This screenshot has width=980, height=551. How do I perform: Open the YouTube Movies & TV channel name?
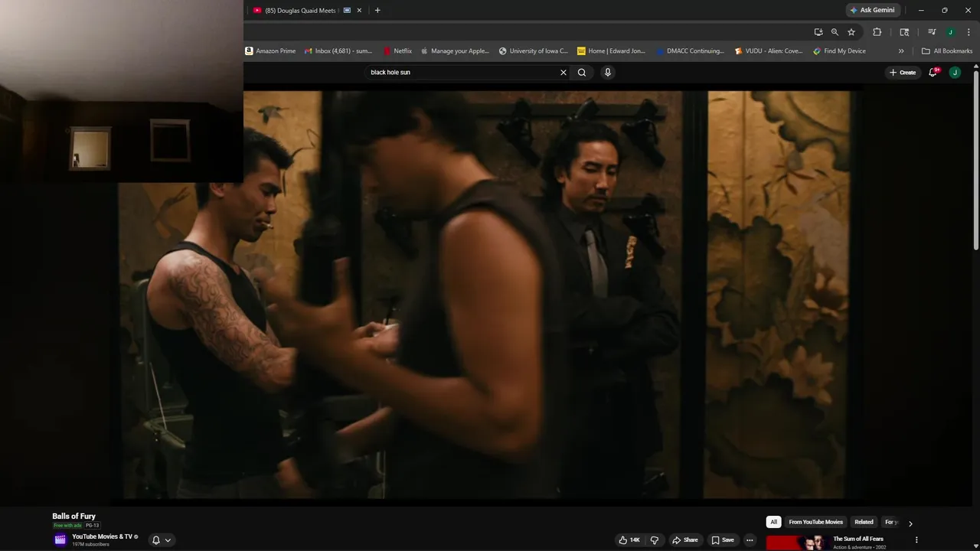[x=102, y=536]
